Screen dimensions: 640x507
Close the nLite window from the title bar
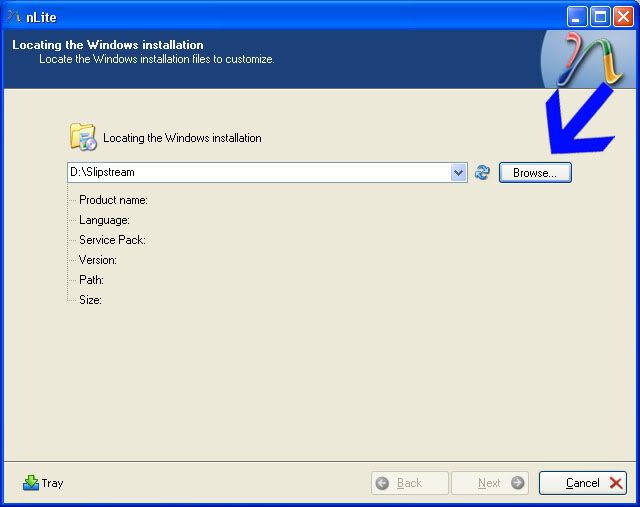point(623,16)
